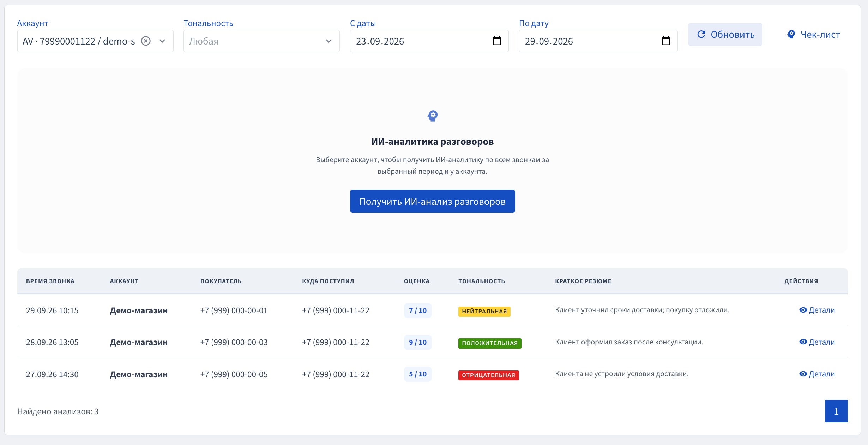Screen dimensions: 868x445
Task: Open the Чек-лист link
Action: click(813, 34)
